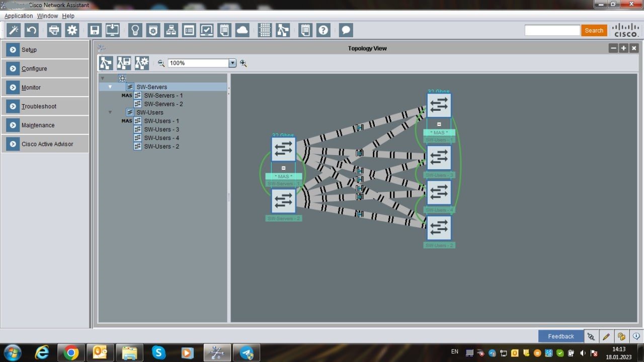Click the Print toolbar icon
644x362 pixels.
click(x=54, y=30)
